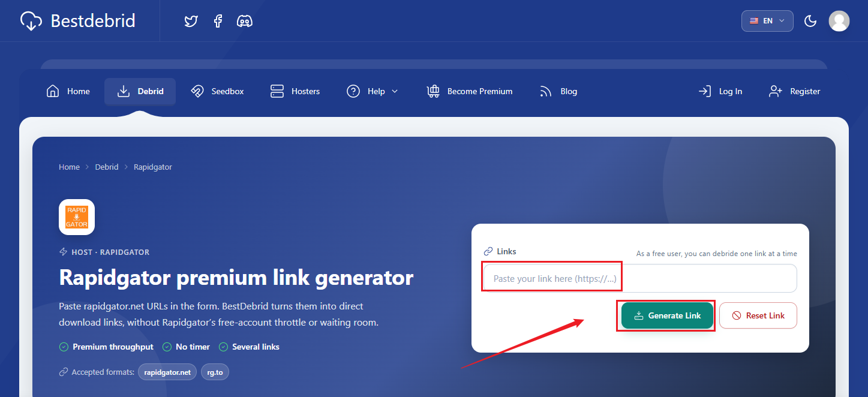
Task: Open the Hosters nav item
Action: (295, 91)
